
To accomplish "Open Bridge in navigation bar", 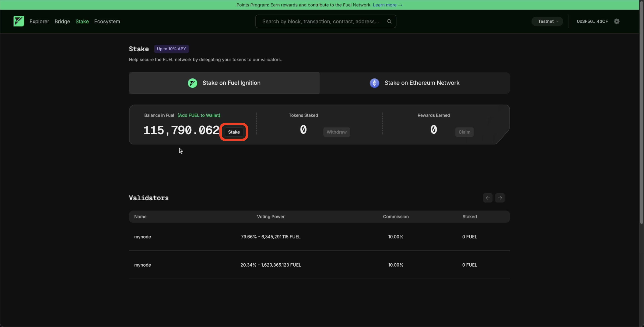I will click(x=62, y=22).
